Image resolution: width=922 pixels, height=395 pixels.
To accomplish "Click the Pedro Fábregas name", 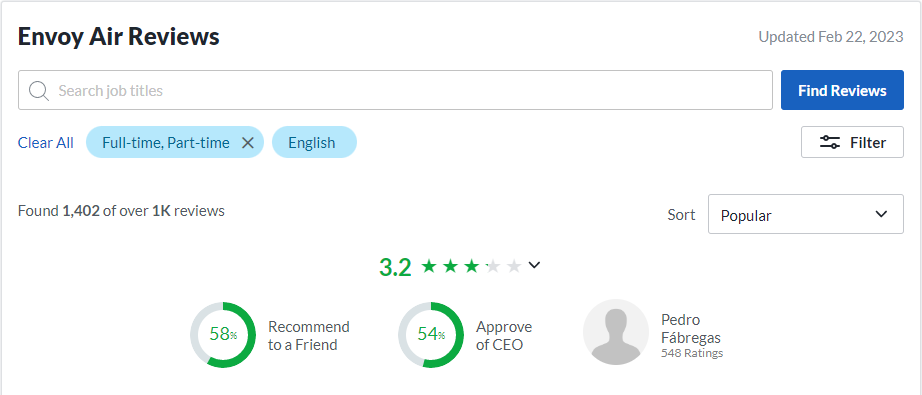I will (x=690, y=329).
